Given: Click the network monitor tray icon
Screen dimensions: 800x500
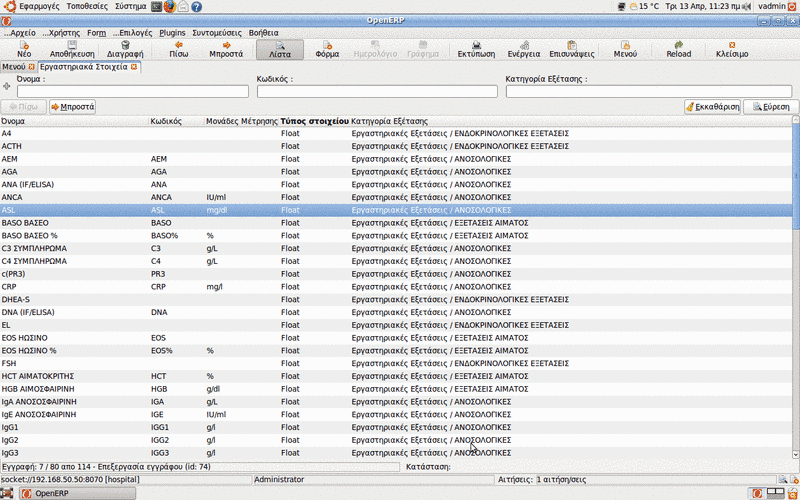Looking at the screenshot, I should (621, 6).
